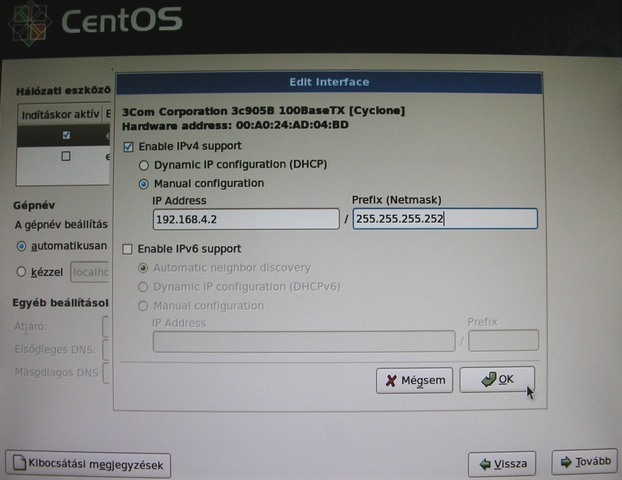Choose the kézzel hostname radio button
The image size is (622, 480).
click(x=22, y=270)
